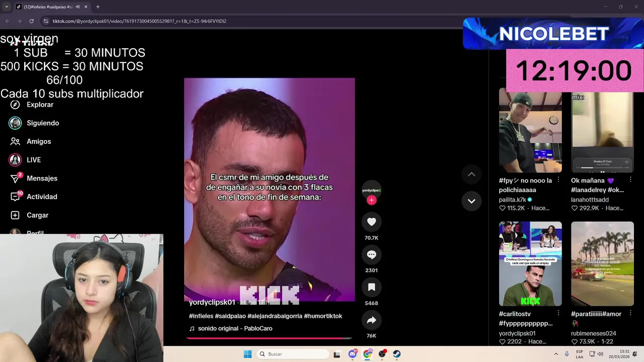The height and width of the screenshot is (362, 644).
Task: Expand the tab search dropdown
Action: point(6,7)
